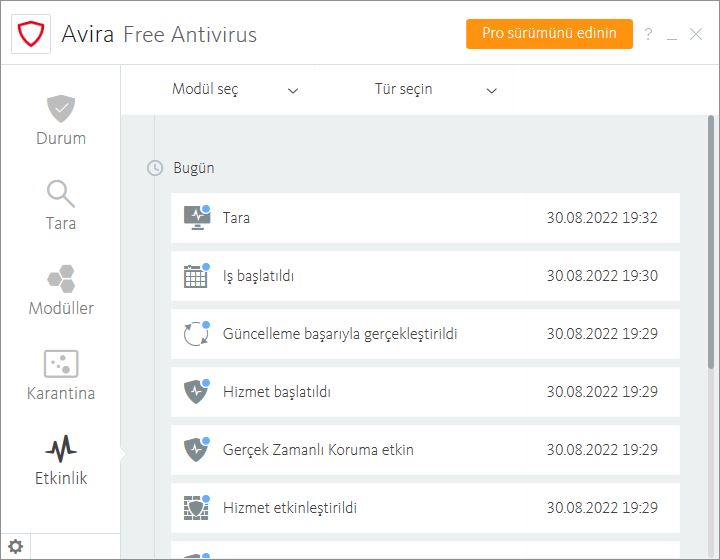Open the Modüller hexagons icon
This screenshot has height=560, width=720.
[x=61, y=279]
